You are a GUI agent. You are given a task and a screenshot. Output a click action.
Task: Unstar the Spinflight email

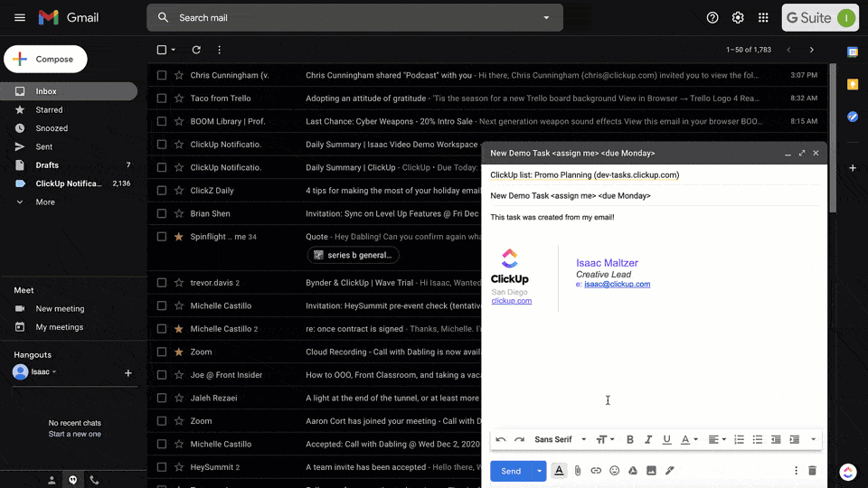click(179, 237)
